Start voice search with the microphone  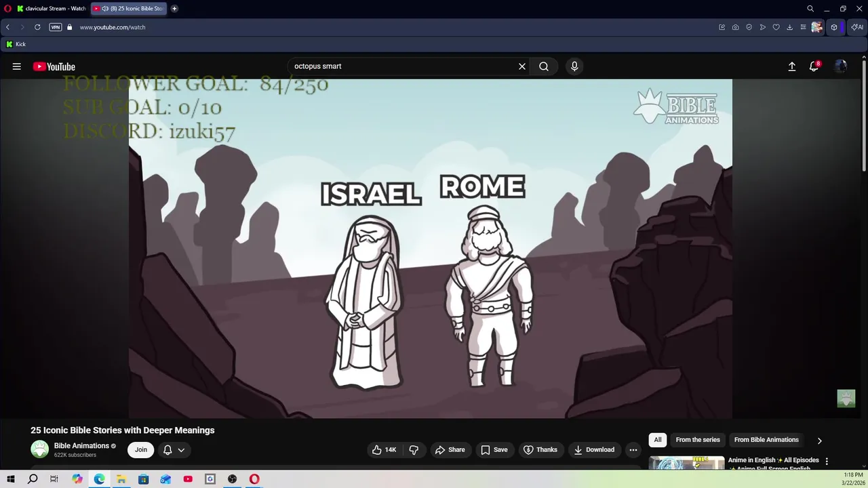pyautogui.click(x=574, y=66)
